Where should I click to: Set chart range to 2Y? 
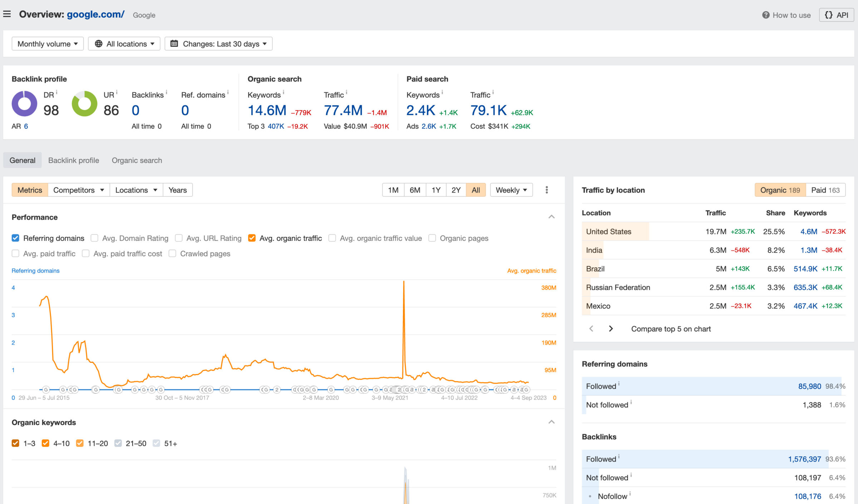(x=456, y=190)
